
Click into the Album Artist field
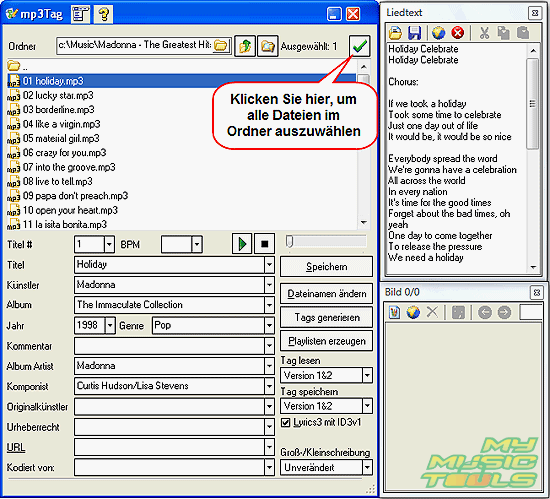[x=169, y=366]
